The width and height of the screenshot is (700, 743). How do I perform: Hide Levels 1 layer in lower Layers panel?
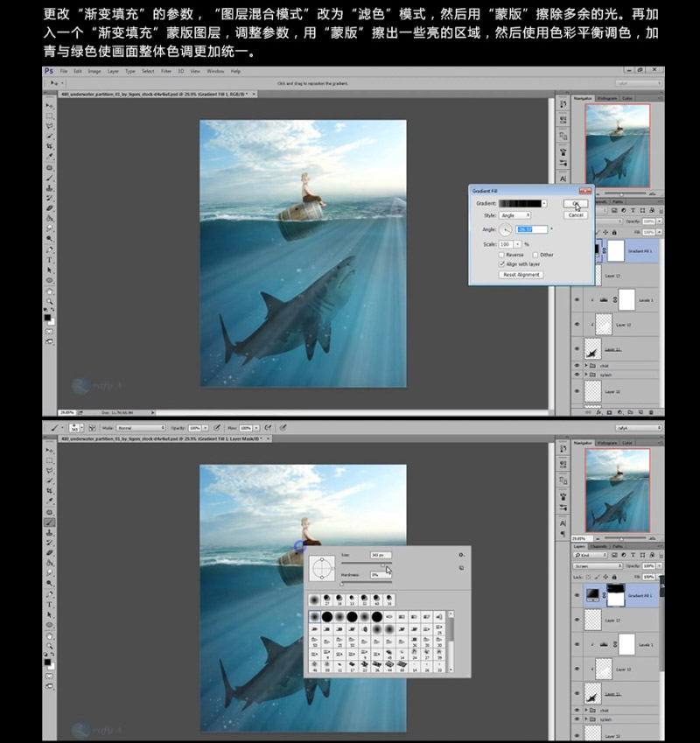(x=577, y=644)
